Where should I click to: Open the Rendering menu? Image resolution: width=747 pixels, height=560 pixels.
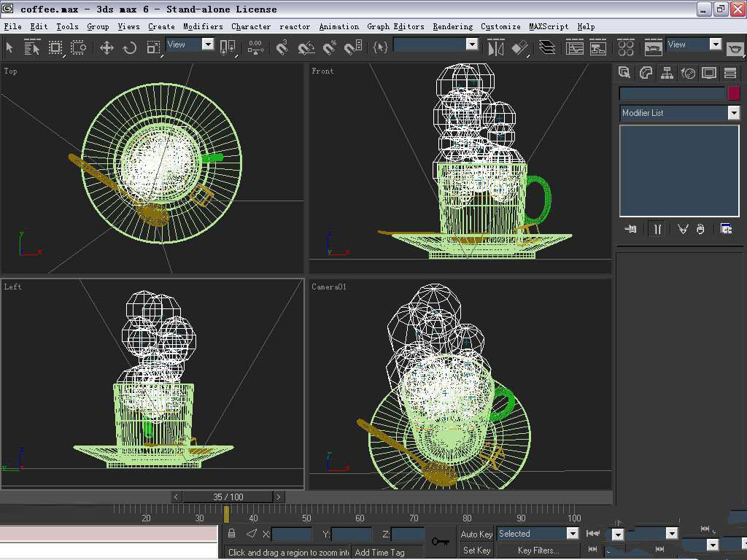tap(452, 27)
